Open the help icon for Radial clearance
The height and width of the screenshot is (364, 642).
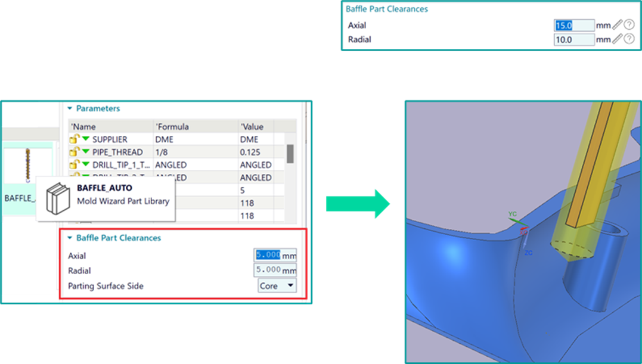628,39
